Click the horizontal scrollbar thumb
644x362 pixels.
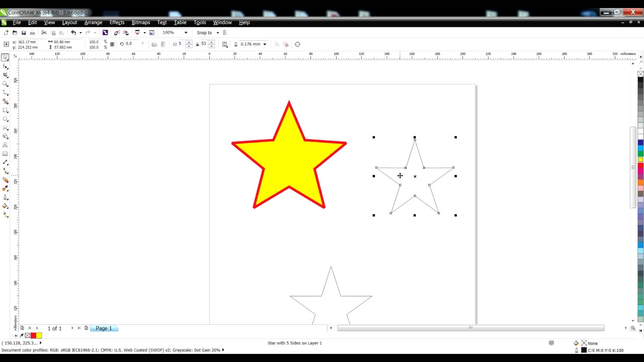coord(470,328)
